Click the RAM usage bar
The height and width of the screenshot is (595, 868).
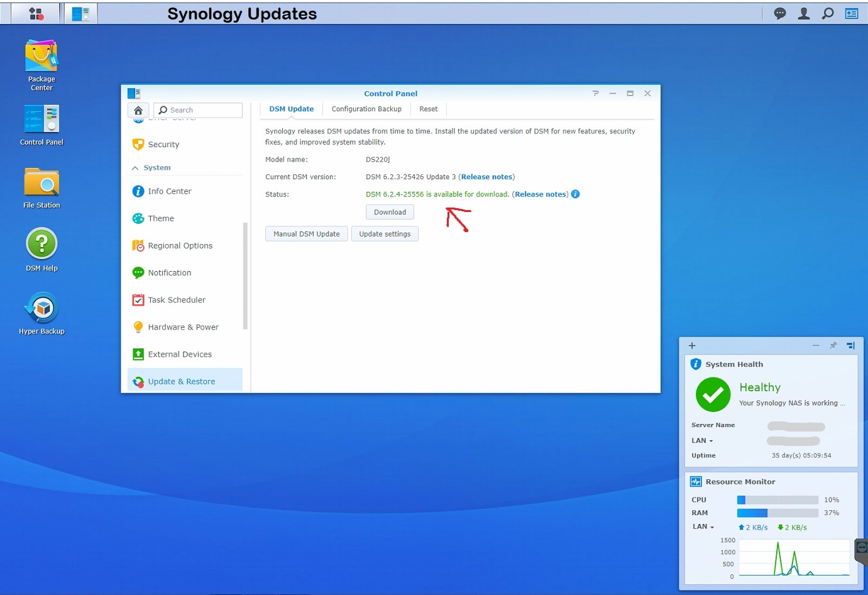point(777,513)
